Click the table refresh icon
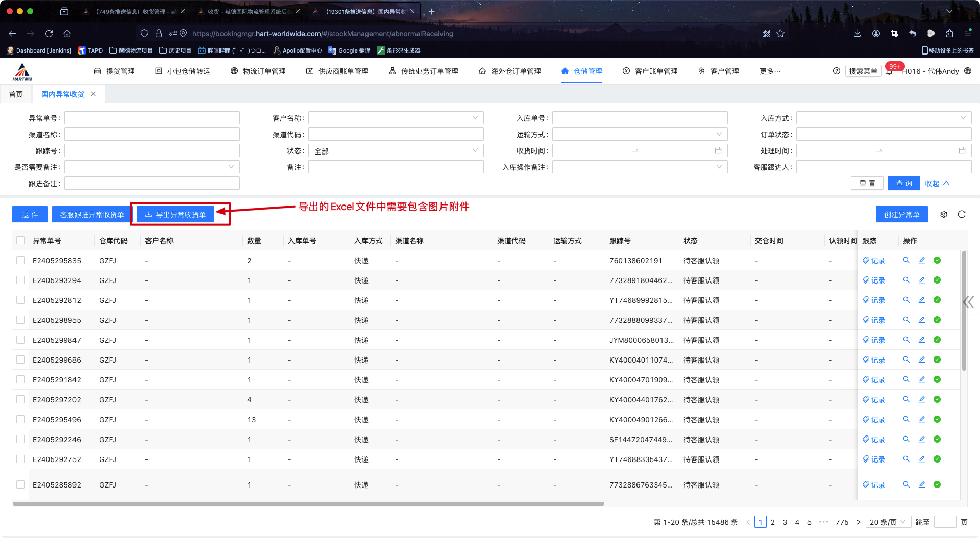Viewport: 980px width, 538px height. (962, 215)
